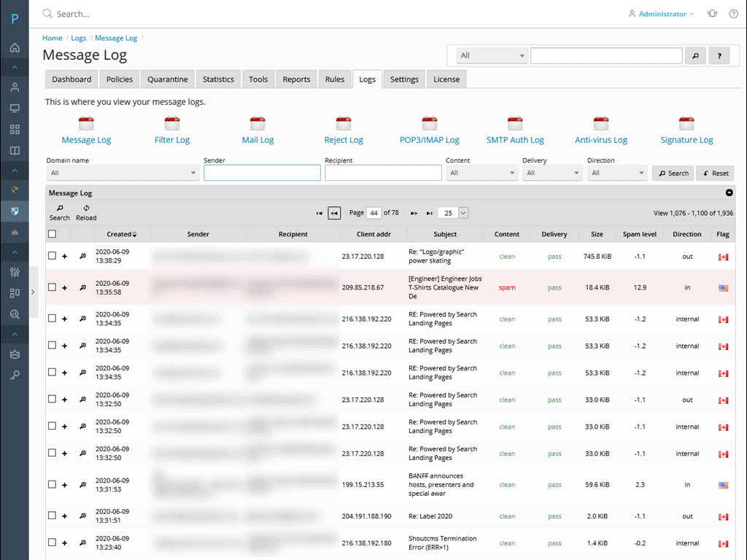Click the sliders icon in left sidebar
The height and width of the screenshot is (560, 747).
15,273
